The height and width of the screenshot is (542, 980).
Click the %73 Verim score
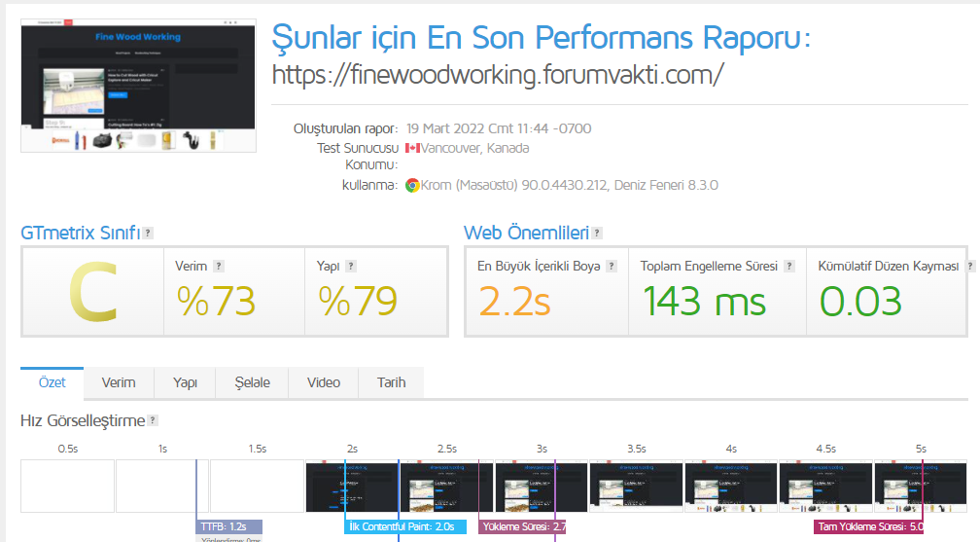[216, 301]
